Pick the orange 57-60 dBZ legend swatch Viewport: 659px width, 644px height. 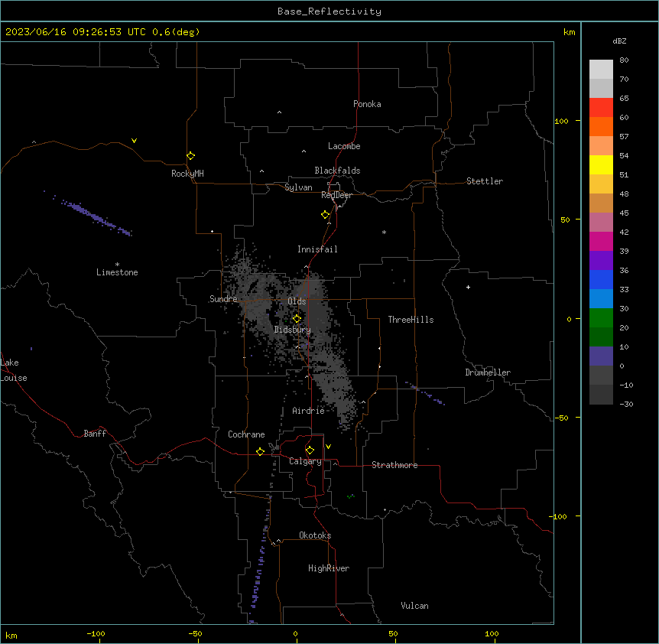coord(601,126)
